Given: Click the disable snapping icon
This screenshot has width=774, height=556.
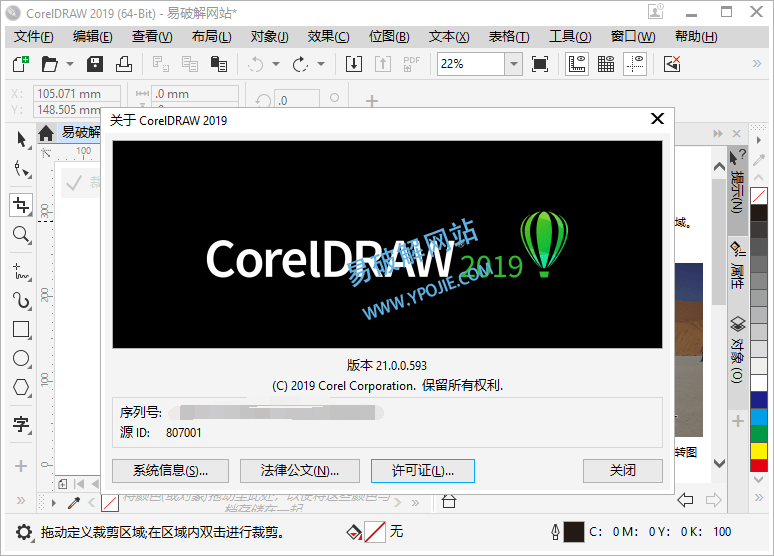Looking at the screenshot, I should (672, 64).
